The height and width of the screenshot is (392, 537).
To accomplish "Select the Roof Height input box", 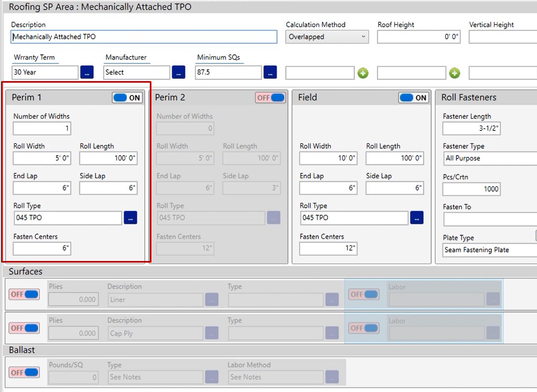I will 419,37.
